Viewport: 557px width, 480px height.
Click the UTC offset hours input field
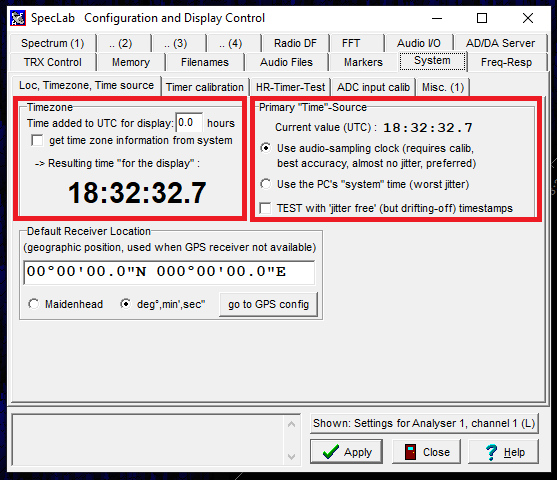(x=189, y=123)
